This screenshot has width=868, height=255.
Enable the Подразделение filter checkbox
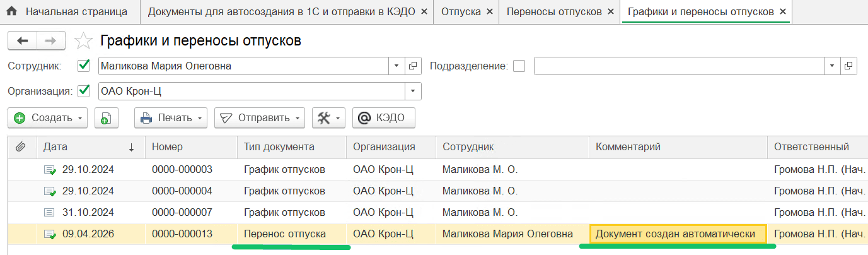tap(519, 66)
